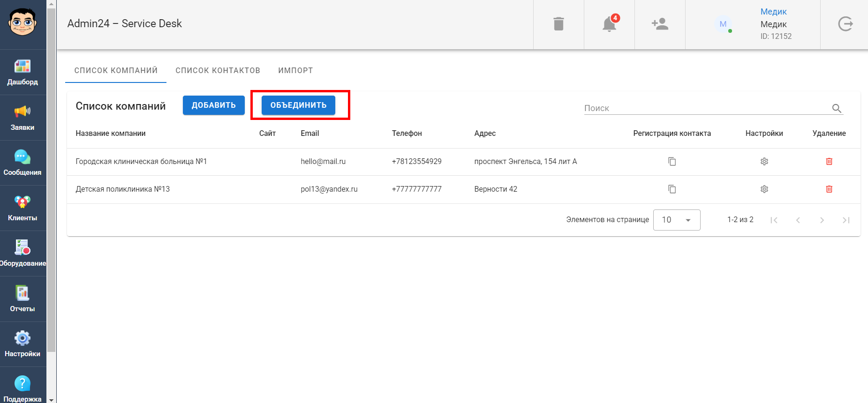The image size is (868, 403).
Task: Click the add user icon in header
Action: pos(660,24)
